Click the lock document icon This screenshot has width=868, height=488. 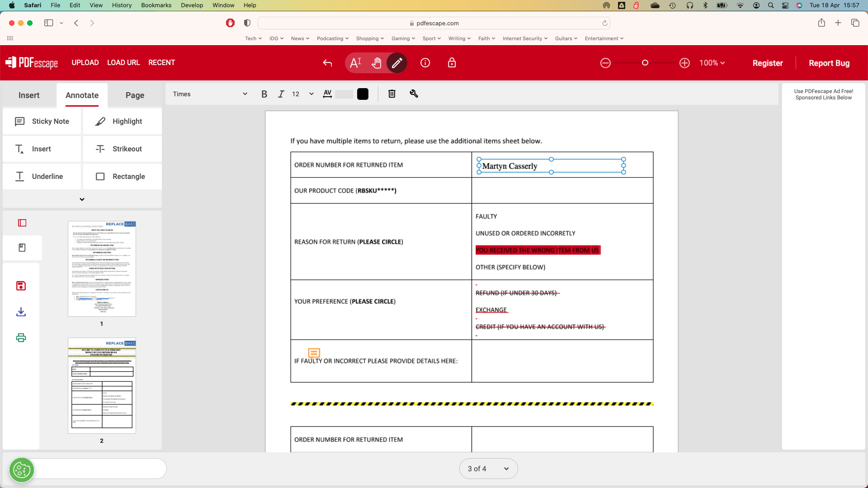point(452,63)
